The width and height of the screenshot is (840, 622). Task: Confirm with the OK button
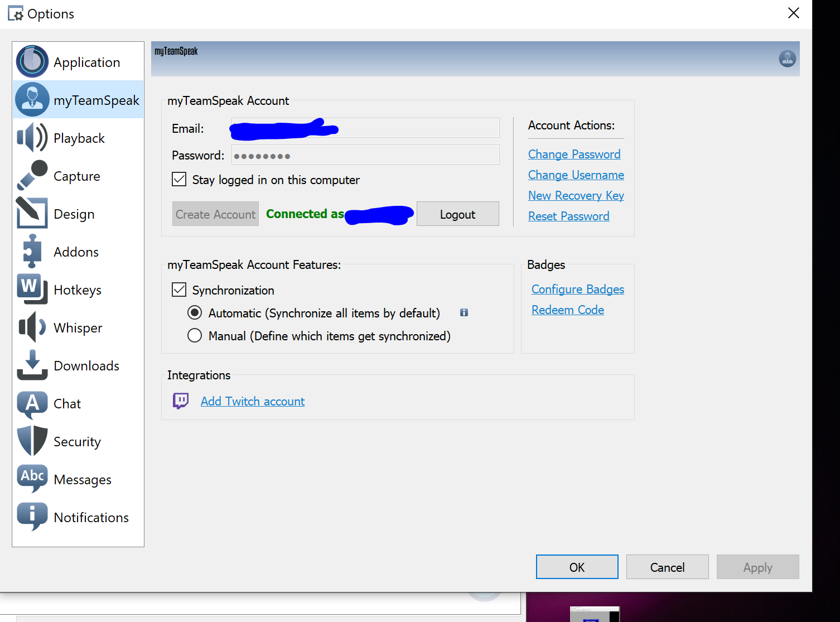(x=577, y=567)
